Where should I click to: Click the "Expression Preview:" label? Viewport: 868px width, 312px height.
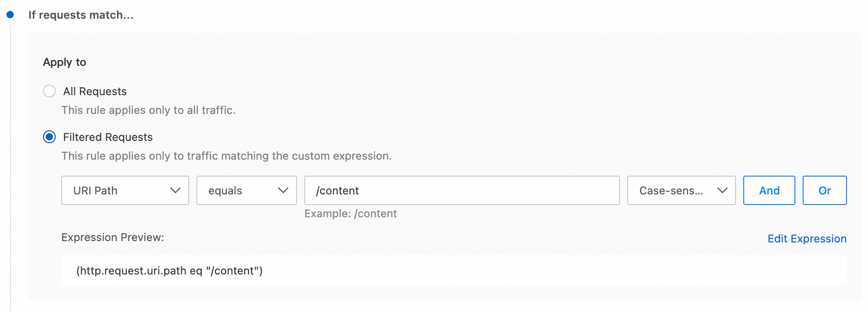(112, 237)
